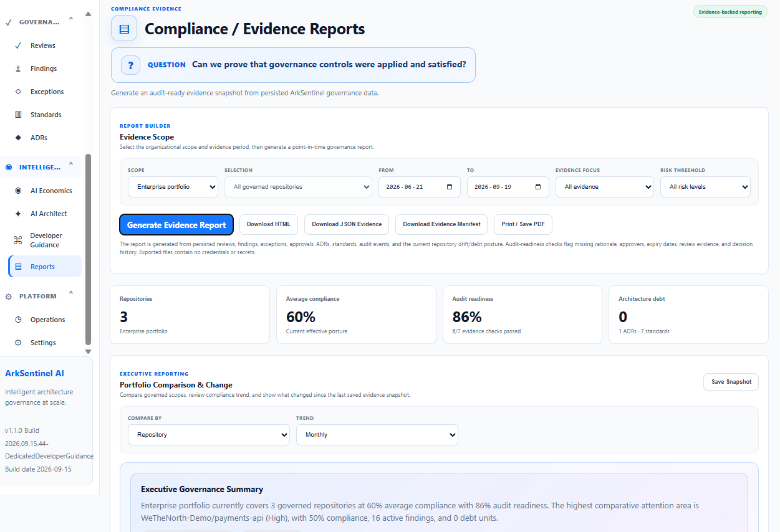The width and height of the screenshot is (780, 532).
Task: Click the Average compliance 60% value
Action: point(301,316)
